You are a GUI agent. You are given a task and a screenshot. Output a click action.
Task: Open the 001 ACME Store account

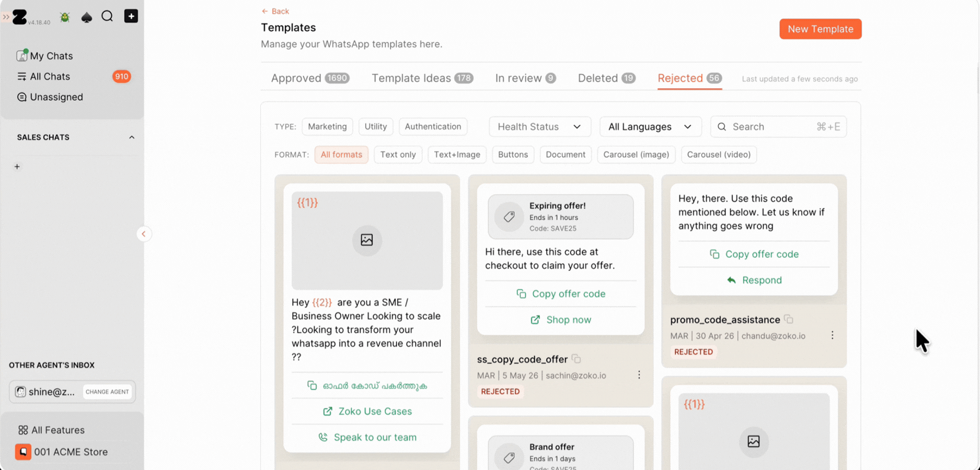[x=62, y=452]
